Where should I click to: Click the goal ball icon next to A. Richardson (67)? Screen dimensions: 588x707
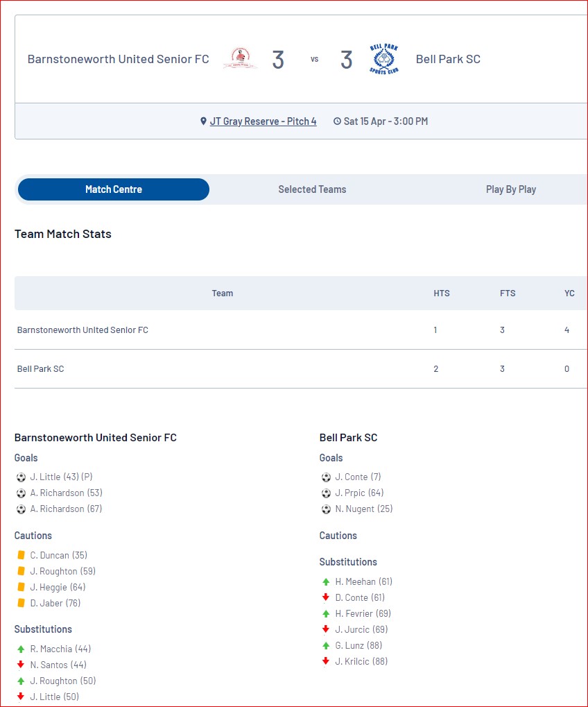pos(21,509)
